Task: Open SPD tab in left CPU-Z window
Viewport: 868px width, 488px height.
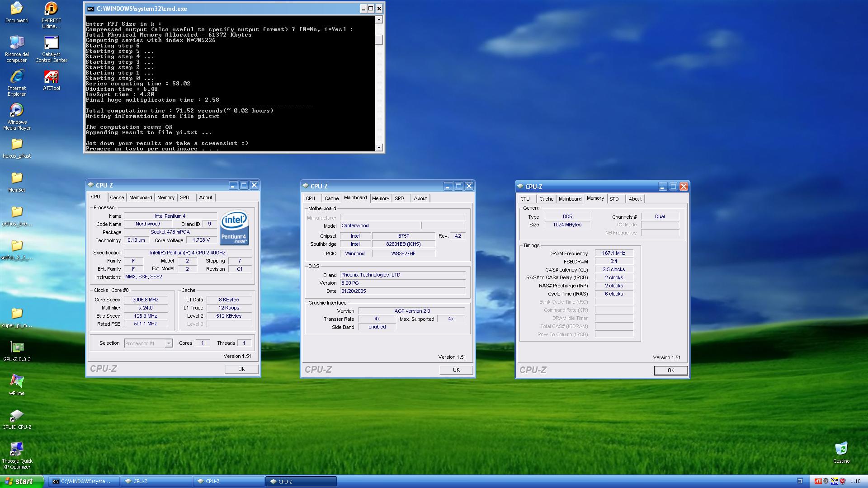Action: tap(184, 197)
